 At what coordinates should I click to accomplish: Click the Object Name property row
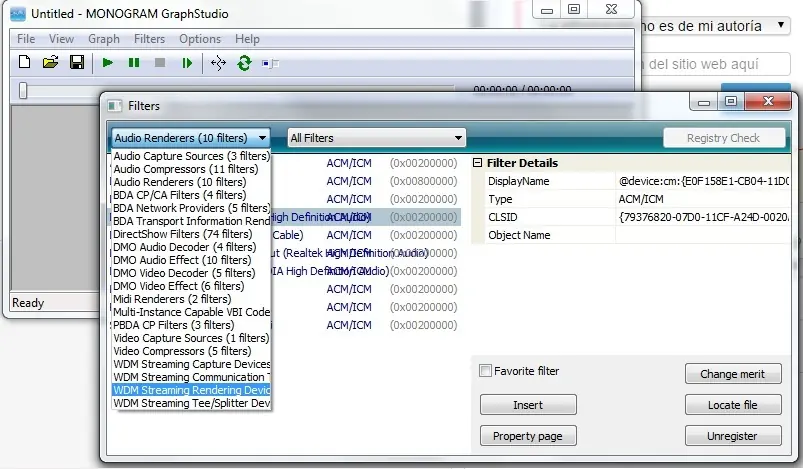(638, 235)
